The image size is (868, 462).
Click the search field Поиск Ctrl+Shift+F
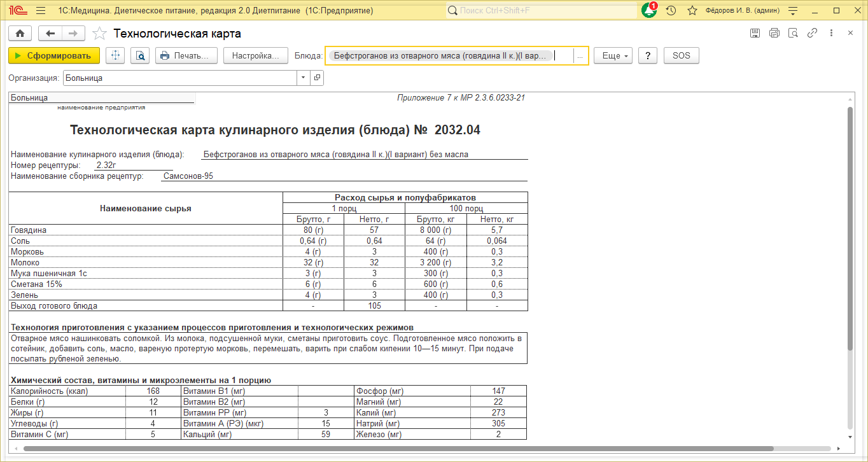(542, 11)
